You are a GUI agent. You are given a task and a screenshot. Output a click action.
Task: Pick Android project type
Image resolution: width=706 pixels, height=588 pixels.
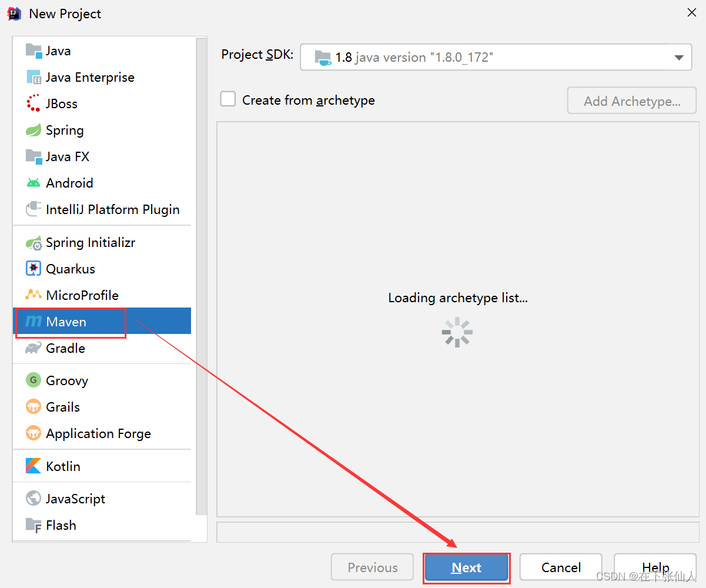(x=69, y=183)
